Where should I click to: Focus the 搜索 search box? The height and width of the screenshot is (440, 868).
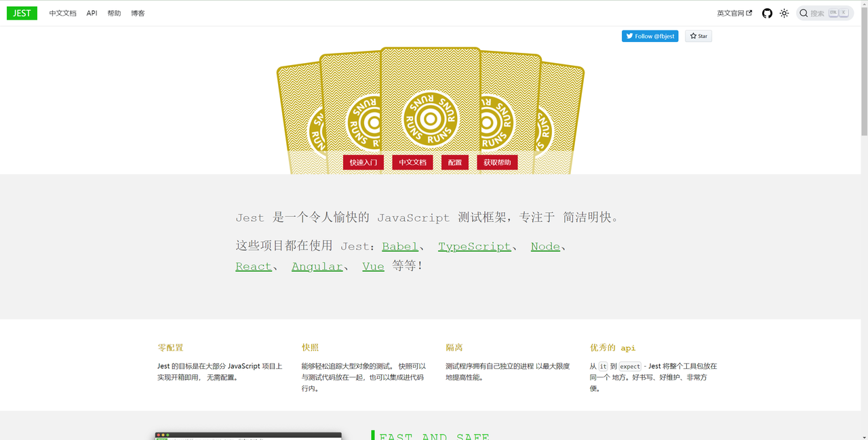825,13
